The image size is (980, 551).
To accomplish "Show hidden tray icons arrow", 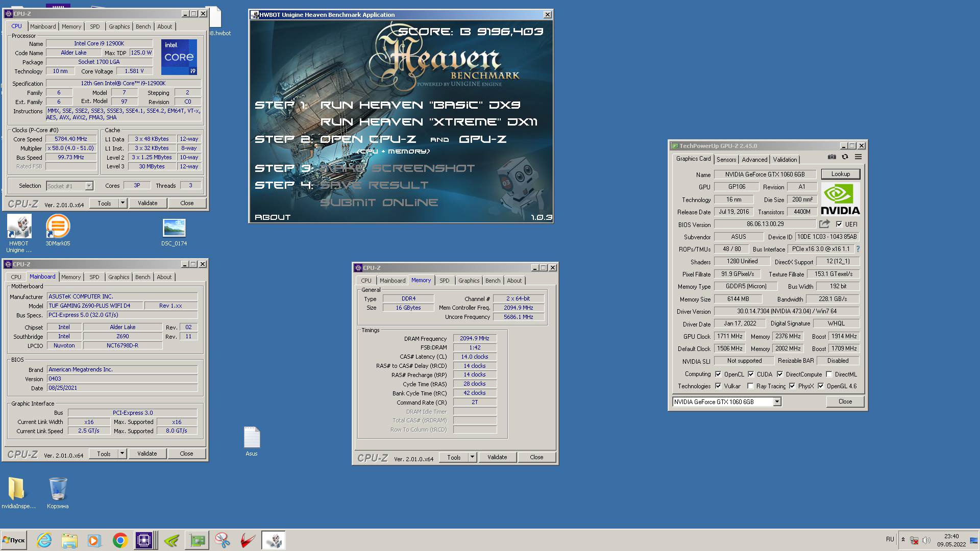I will 903,540.
